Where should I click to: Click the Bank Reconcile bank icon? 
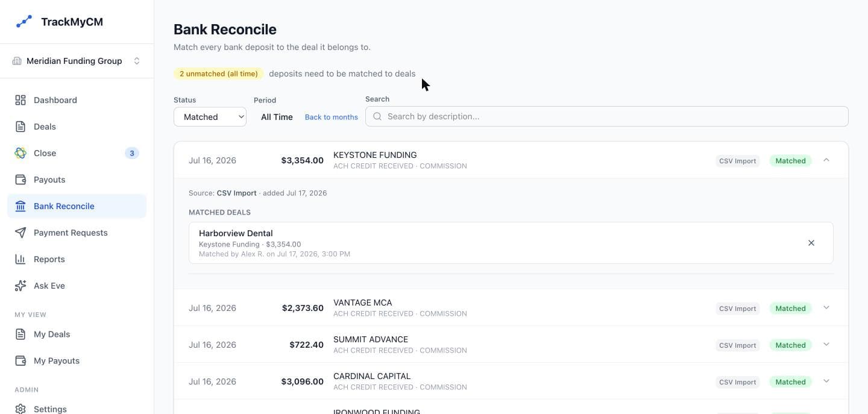click(20, 206)
